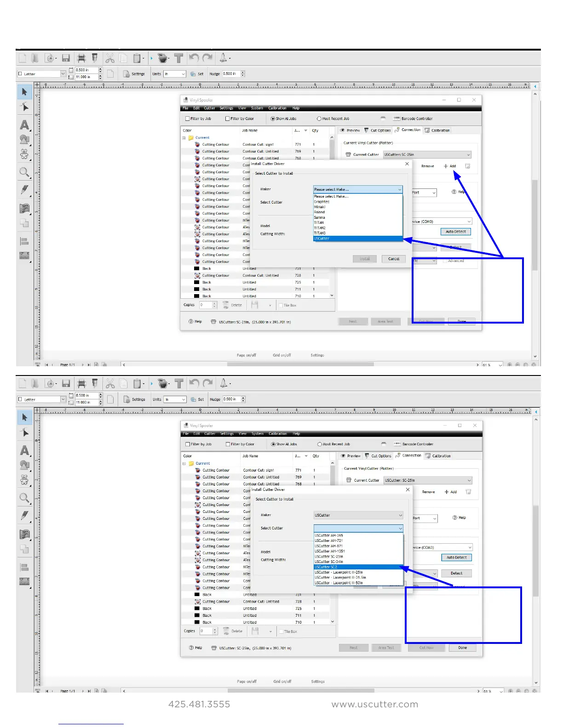Click the vinyl cutter blade icon in lower screenshot
This screenshot has width=563, height=728.
pyautogui.click(x=95, y=383)
